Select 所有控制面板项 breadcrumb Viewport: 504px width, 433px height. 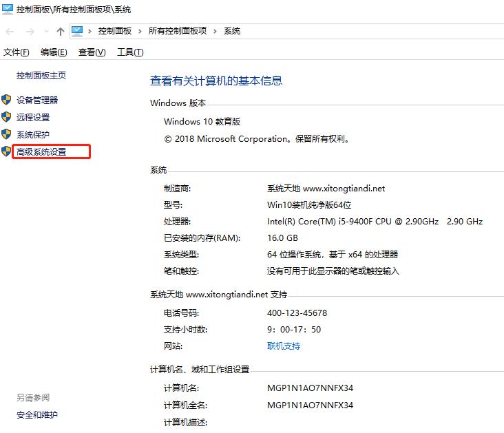pos(178,31)
